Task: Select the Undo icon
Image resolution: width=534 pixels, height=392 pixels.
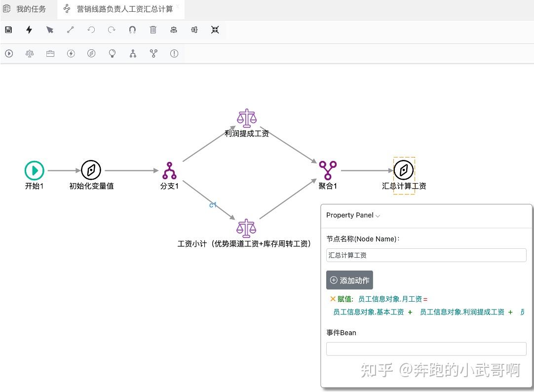Action: [91, 30]
